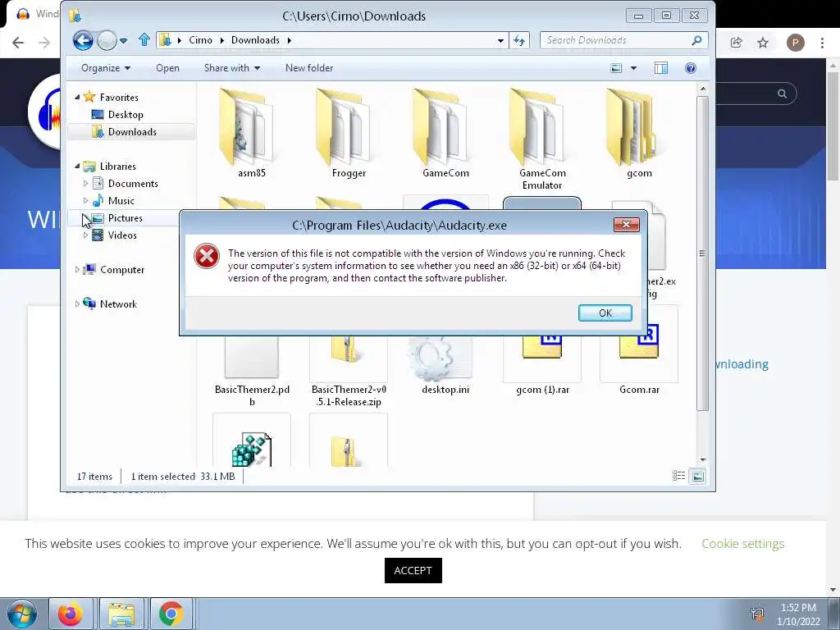Click the change view icon
This screenshot has height=630, width=840.
click(617, 68)
